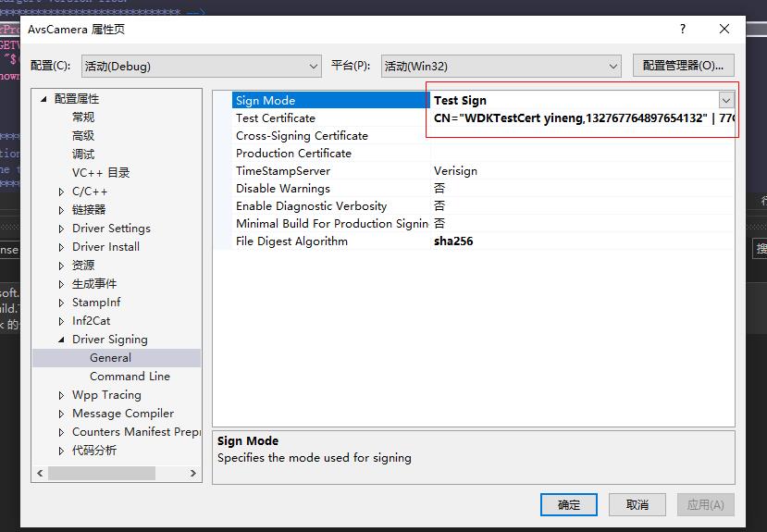
Task: Select the Inf2Cat tree label
Action: [x=91, y=321]
